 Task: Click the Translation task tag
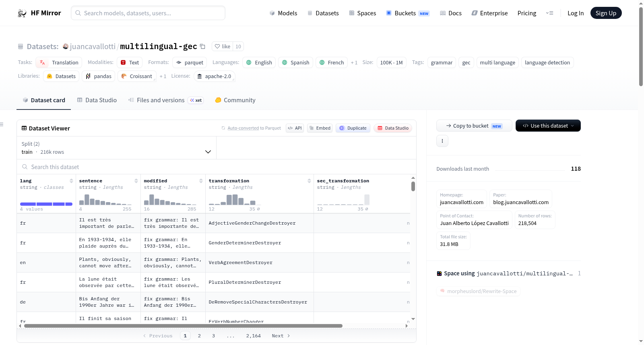pos(59,62)
